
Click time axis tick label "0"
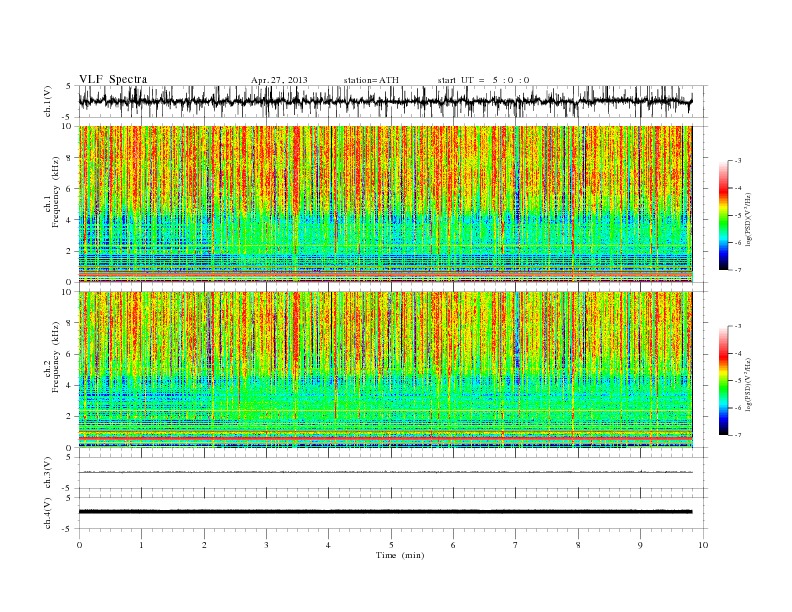(79, 545)
